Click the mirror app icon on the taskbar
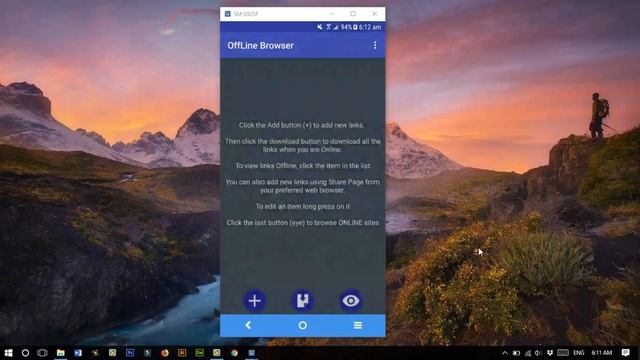This screenshot has width=640, height=360. [x=251, y=353]
